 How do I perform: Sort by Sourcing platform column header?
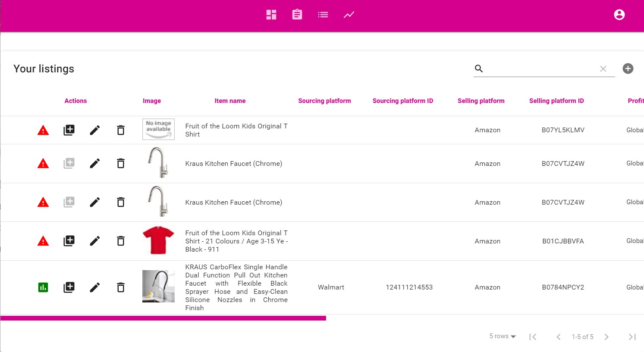coord(324,101)
